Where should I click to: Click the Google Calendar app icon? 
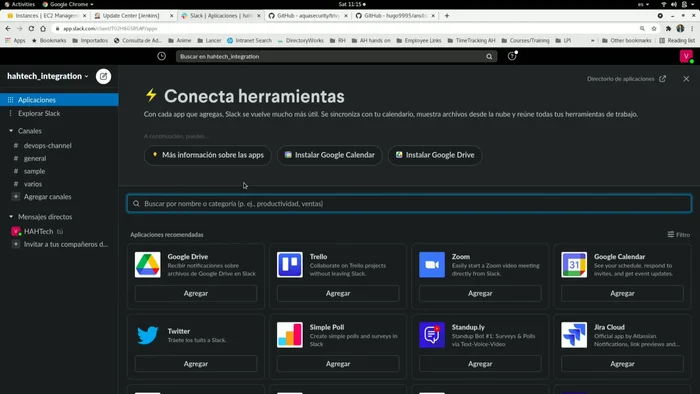574,265
